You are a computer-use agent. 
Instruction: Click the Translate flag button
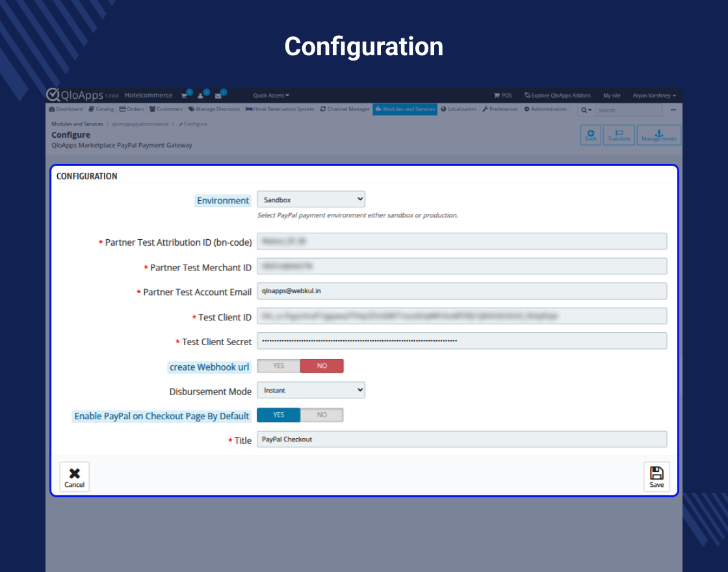[619, 135]
